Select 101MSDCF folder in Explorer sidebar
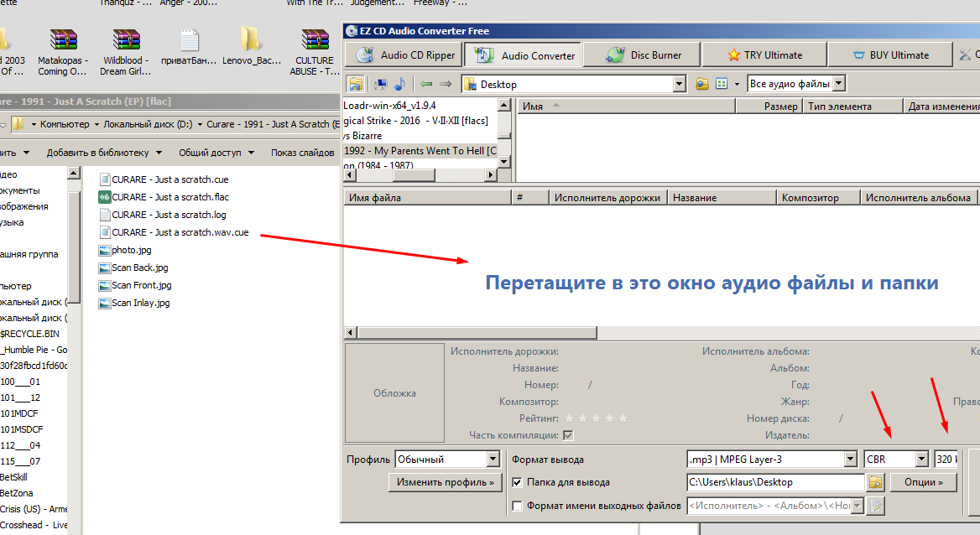Screen dimensions: 980x535 click(x=22, y=429)
